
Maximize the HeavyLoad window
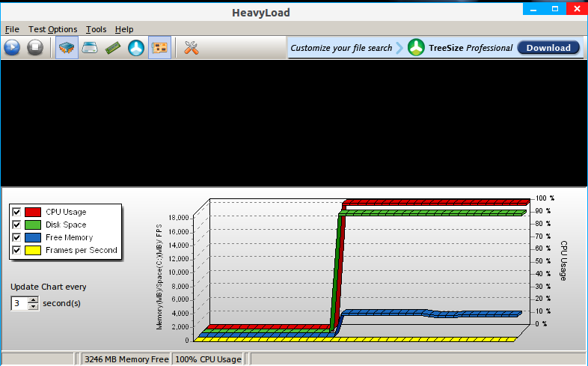[x=555, y=9]
